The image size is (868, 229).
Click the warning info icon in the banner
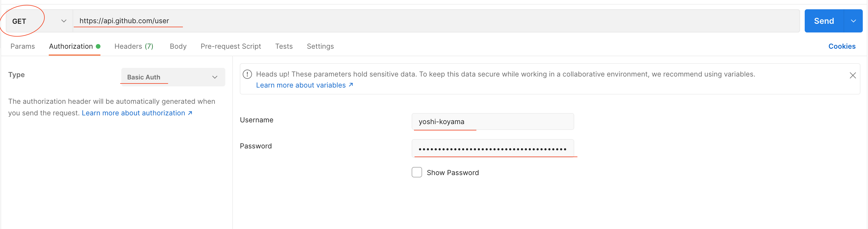247,74
